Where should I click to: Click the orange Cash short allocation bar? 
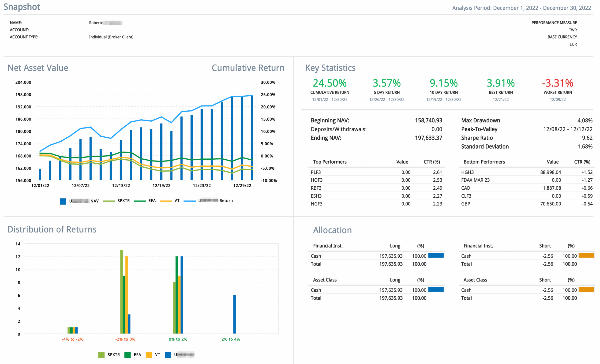(x=586, y=255)
